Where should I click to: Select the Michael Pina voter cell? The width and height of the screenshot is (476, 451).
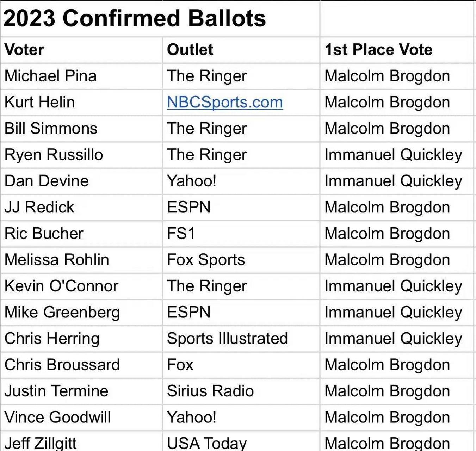tap(50, 76)
